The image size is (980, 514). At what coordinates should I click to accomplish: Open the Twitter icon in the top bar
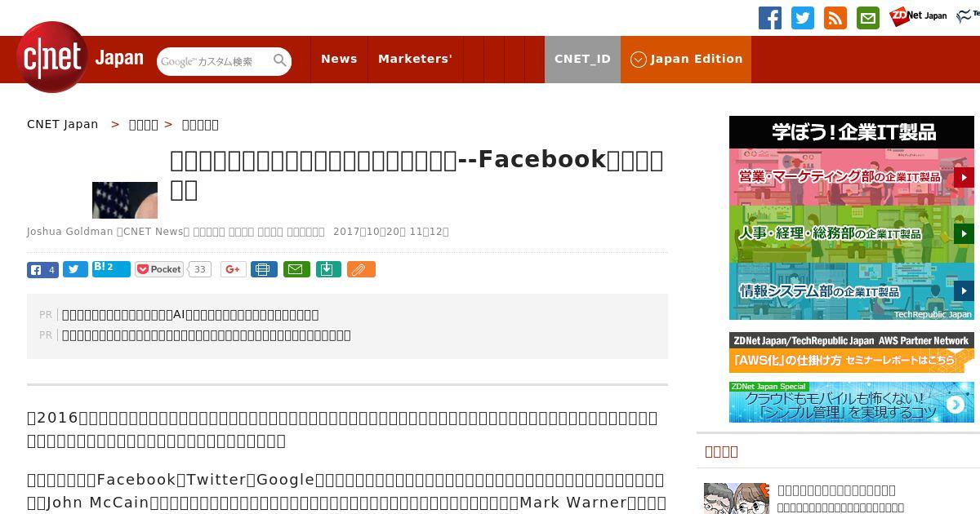(803, 18)
